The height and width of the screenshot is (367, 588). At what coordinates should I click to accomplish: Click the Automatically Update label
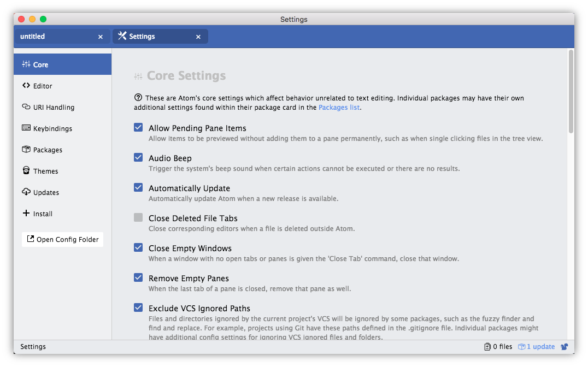click(190, 188)
